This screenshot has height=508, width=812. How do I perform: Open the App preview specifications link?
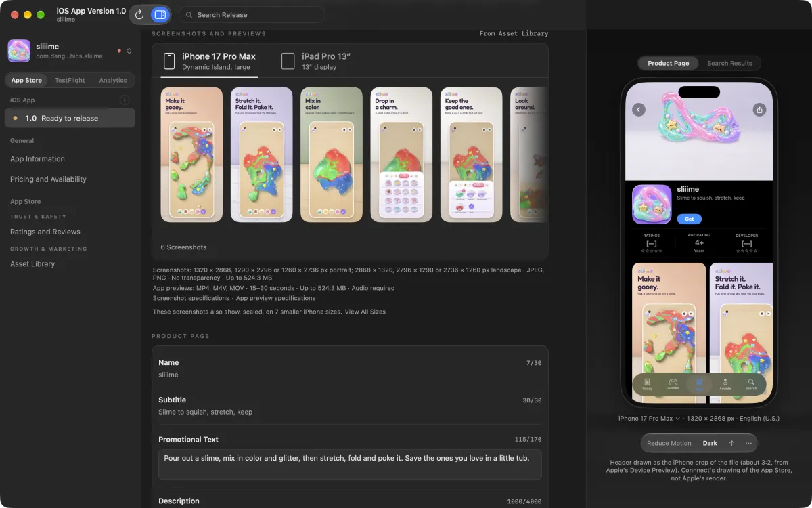275,298
